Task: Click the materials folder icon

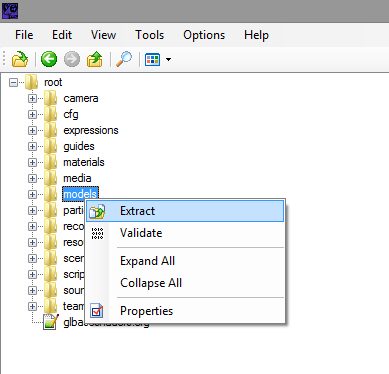Action: [x=50, y=162]
